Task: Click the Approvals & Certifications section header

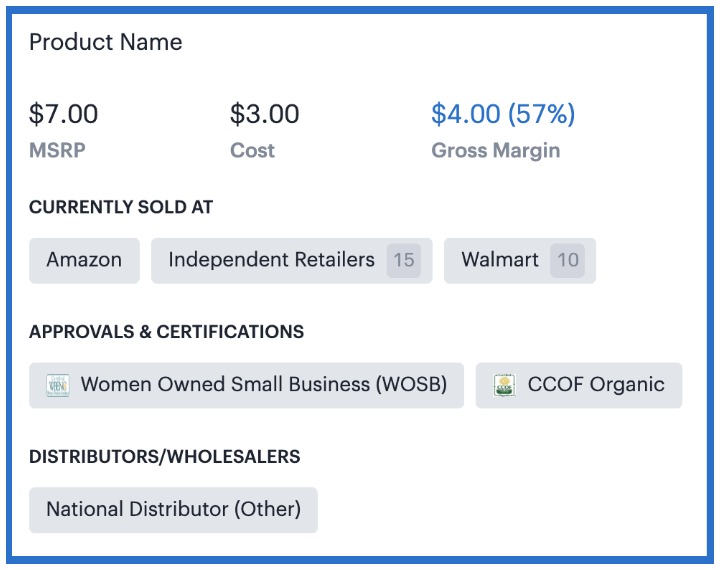Action: (166, 331)
